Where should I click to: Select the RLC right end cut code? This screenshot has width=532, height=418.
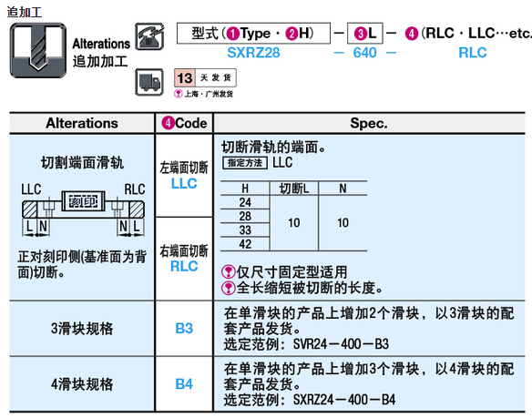(x=184, y=266)
